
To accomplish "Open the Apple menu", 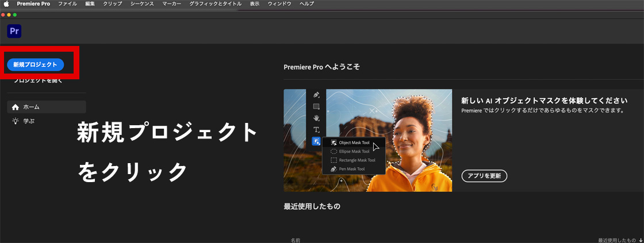I will point(7,4).
